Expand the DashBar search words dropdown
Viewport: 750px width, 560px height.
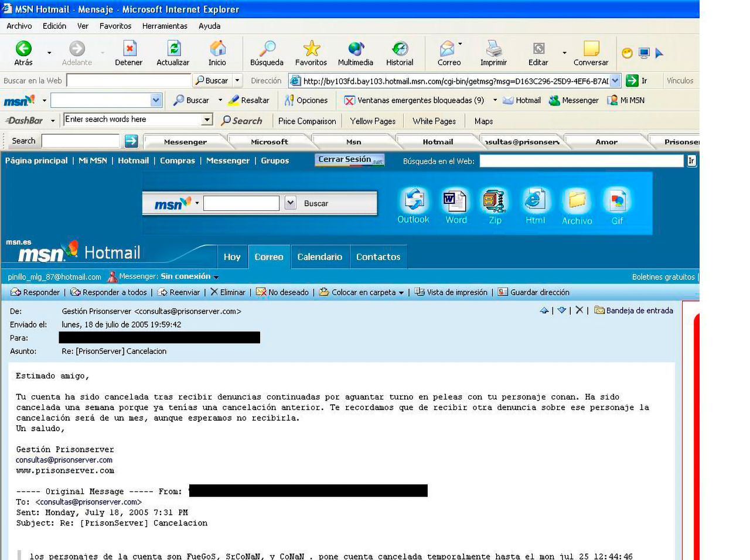[207, 119]
